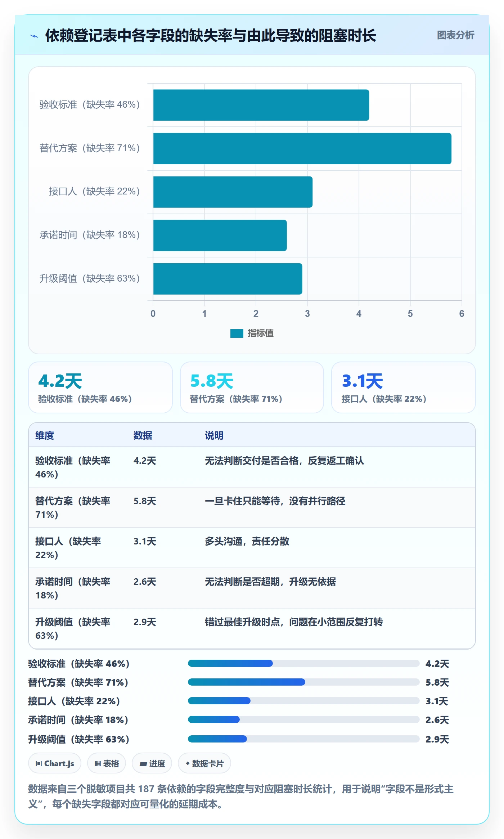Toggle the 指标值 legend color box
Viewport: 504px width, 839px height.
pos(237,333)
